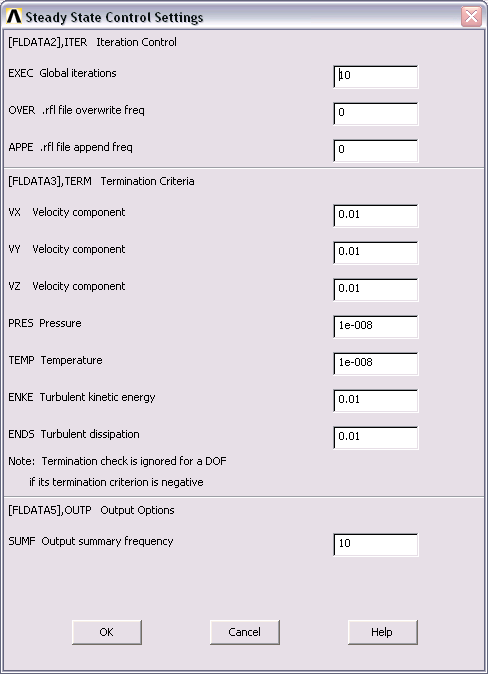Open the Help button

point(382,632)
